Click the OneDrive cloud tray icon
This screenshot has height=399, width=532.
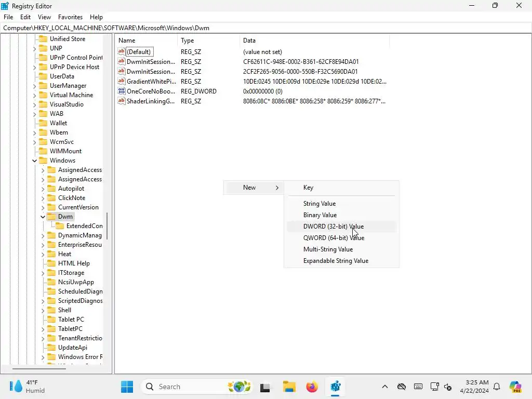pos(402,387)
